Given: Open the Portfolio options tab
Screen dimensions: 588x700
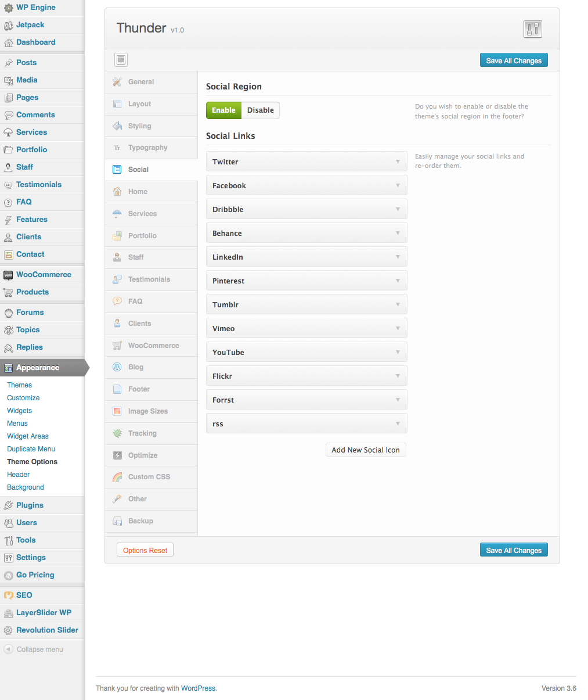Looking at the screenshot, I should click(151, 236).
